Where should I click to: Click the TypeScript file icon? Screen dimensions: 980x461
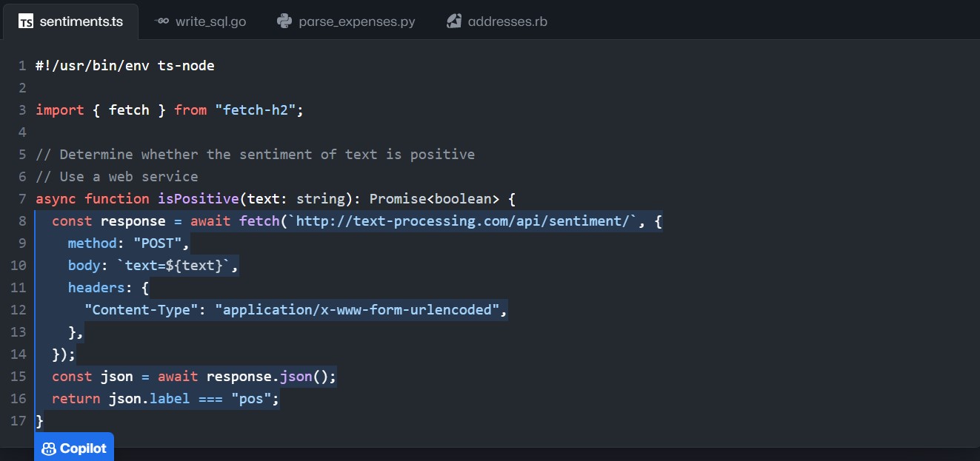tap(26, 21)
